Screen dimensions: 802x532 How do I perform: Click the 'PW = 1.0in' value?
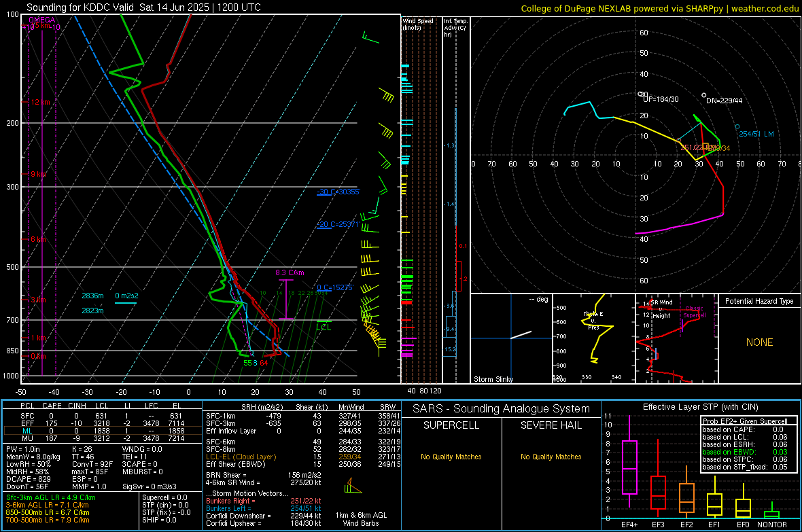click(23, 449)
